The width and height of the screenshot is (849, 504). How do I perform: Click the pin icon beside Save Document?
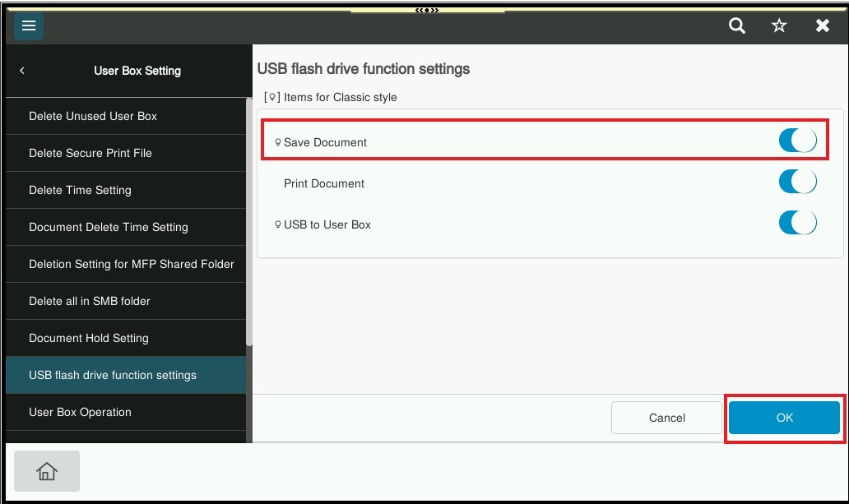click(278, 142)
